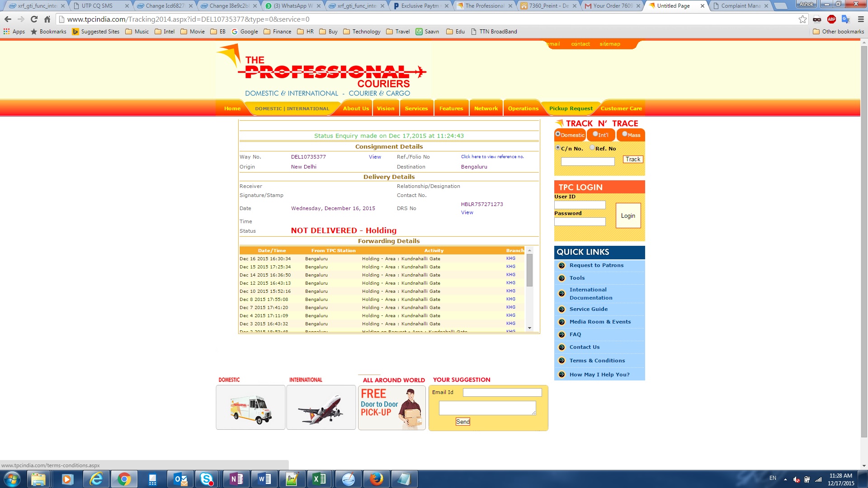Open browser home page icon
The width and height of the screenshot is (868, 488).
click(x=47, y=19)
